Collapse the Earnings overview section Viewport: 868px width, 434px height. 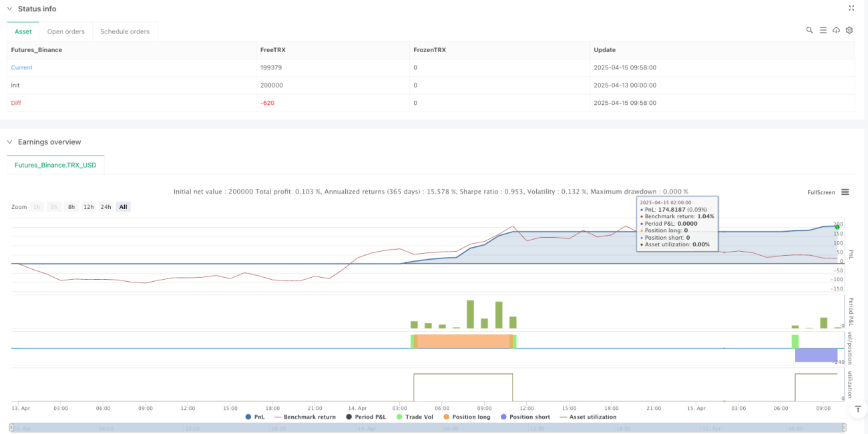coord(9,142)
